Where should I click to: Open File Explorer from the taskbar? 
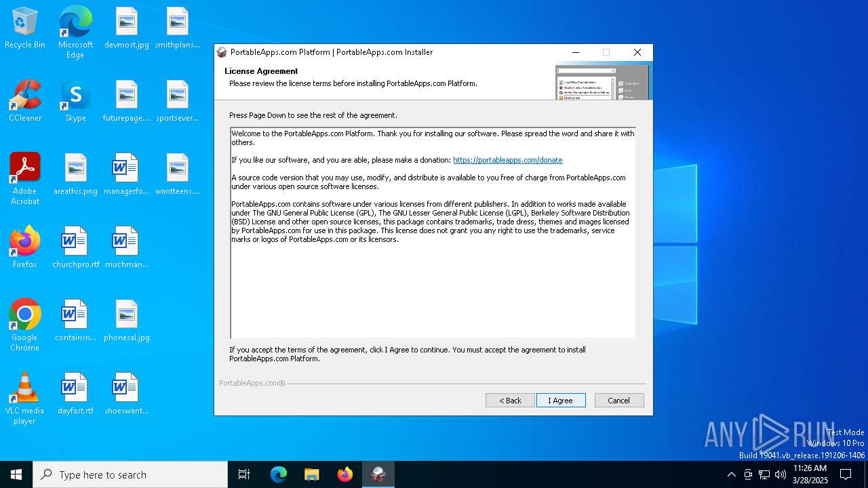312,474
